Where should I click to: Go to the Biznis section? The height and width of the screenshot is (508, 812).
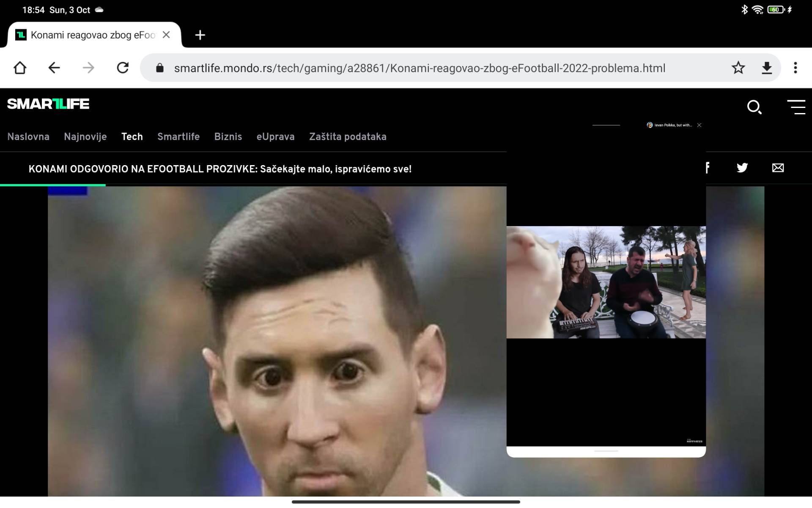point(228,137)
